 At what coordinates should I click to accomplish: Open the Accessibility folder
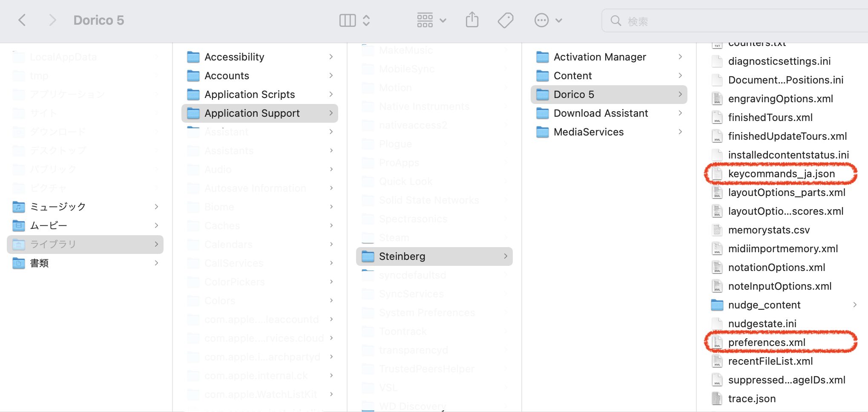click(x=234, y=57)
